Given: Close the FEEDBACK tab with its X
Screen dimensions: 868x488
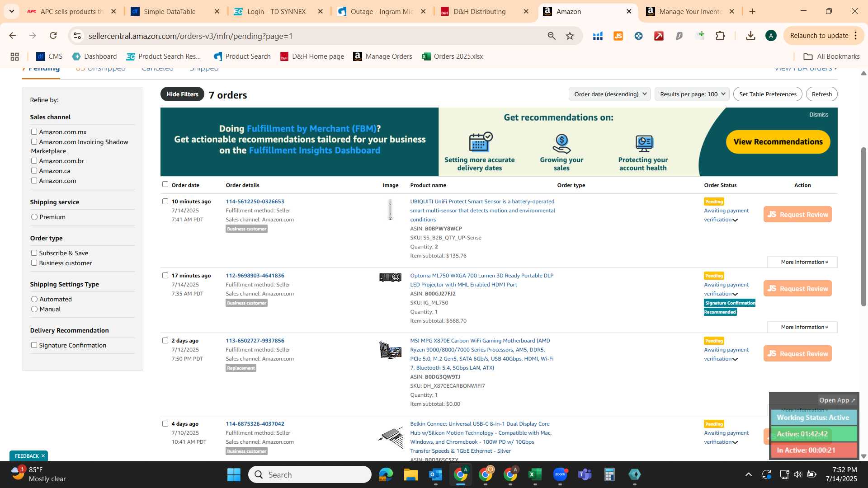Looking at the screenshot, I should 43,456.
